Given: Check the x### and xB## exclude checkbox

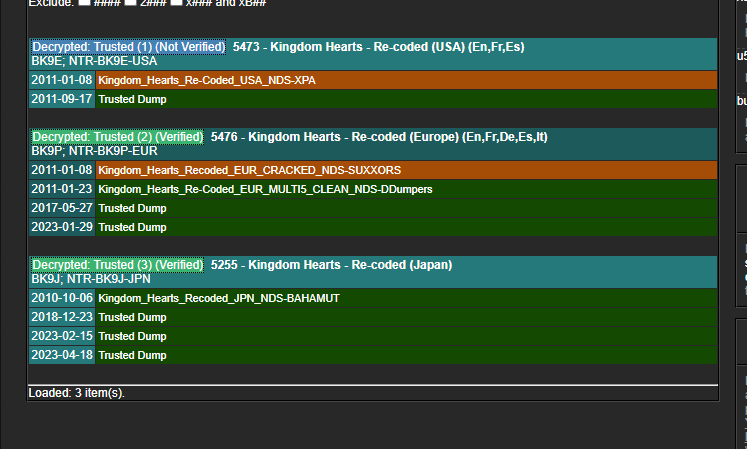Looking at the screenshot, I should tap(176, 2).
